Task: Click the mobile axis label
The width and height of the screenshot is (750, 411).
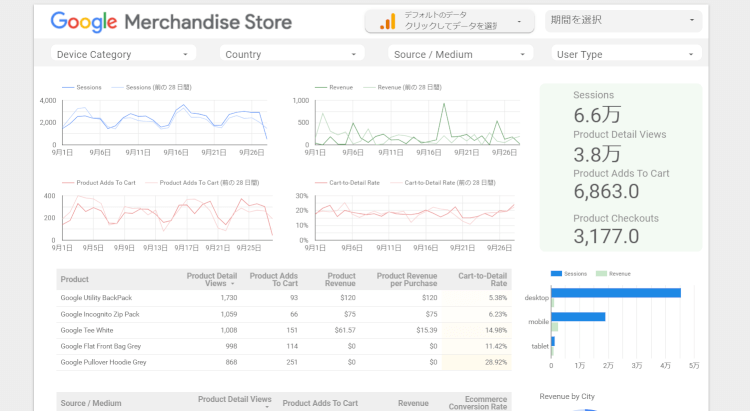Action: 539,322
